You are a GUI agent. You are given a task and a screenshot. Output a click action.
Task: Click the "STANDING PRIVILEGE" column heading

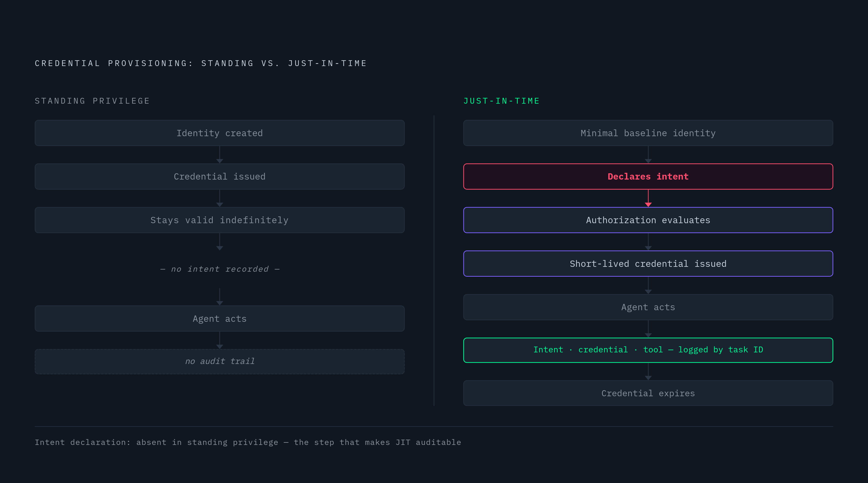coord(92,101)
